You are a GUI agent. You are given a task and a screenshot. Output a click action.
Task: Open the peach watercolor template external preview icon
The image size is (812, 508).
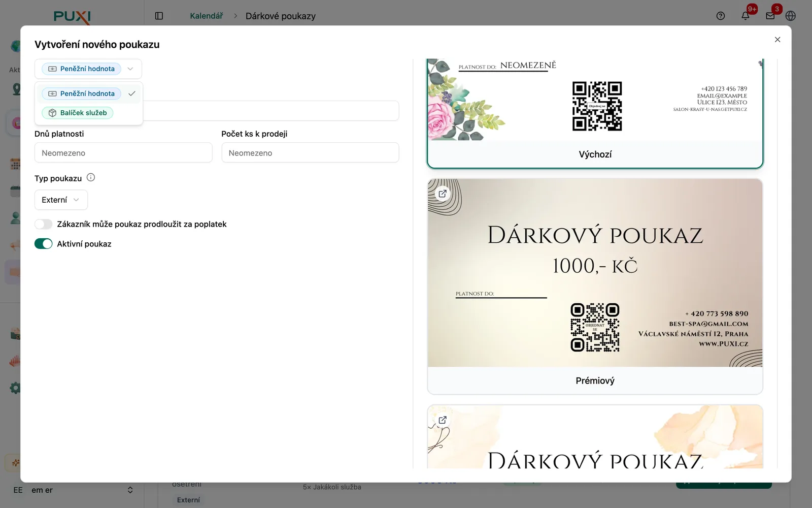[x=443, y=420]
